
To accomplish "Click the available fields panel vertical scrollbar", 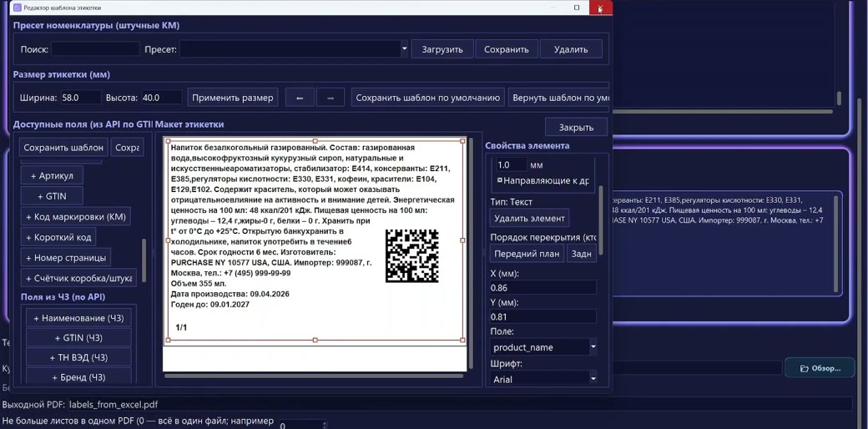I will point(144,260).
